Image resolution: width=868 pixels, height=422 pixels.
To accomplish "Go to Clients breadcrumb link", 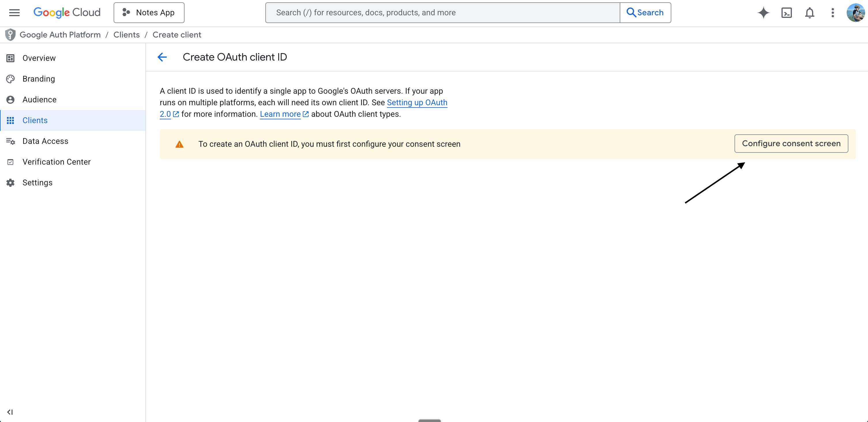I will 126,35.
